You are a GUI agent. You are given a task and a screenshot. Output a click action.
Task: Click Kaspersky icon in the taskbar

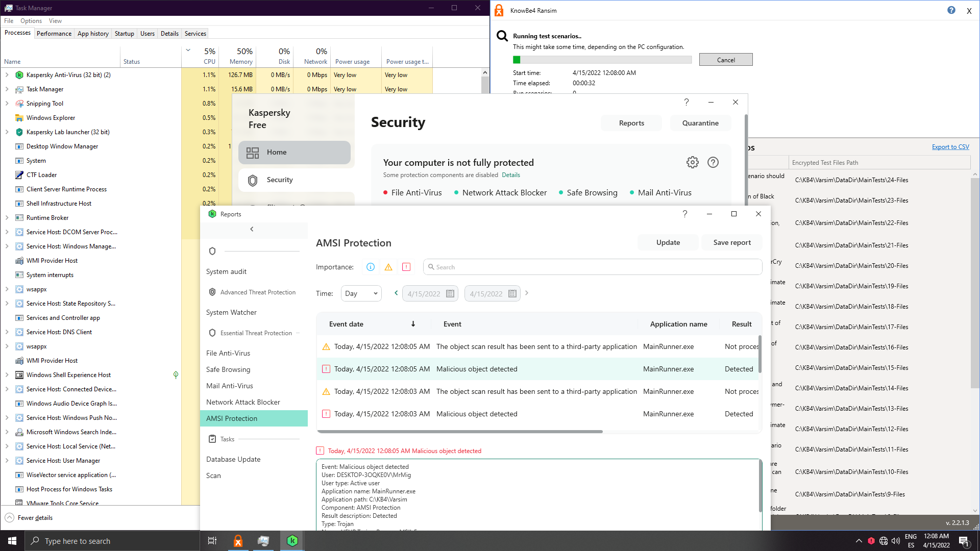pyautogui.click(x=292, y=541)
